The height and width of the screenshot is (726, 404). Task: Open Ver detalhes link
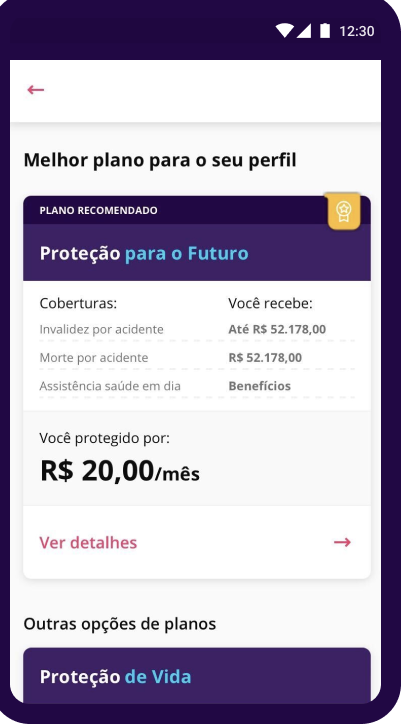88,542
